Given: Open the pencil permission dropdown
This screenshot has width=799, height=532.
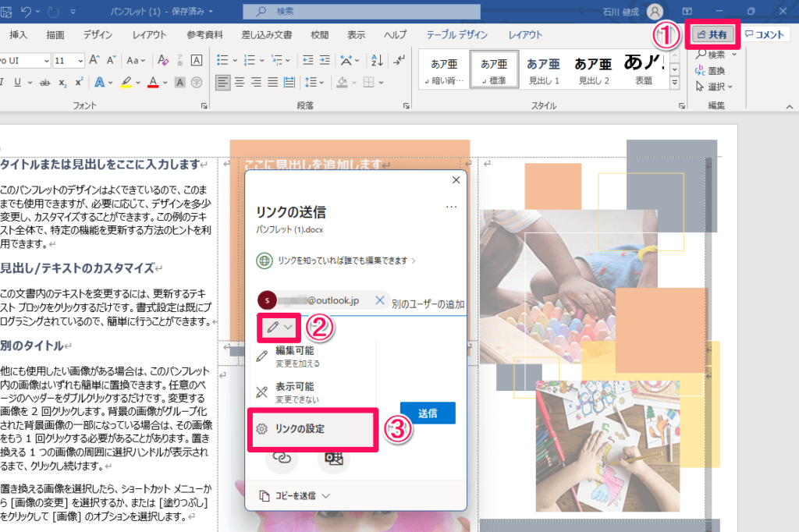Looking at the screenshot, I should [x=279, y=327].
